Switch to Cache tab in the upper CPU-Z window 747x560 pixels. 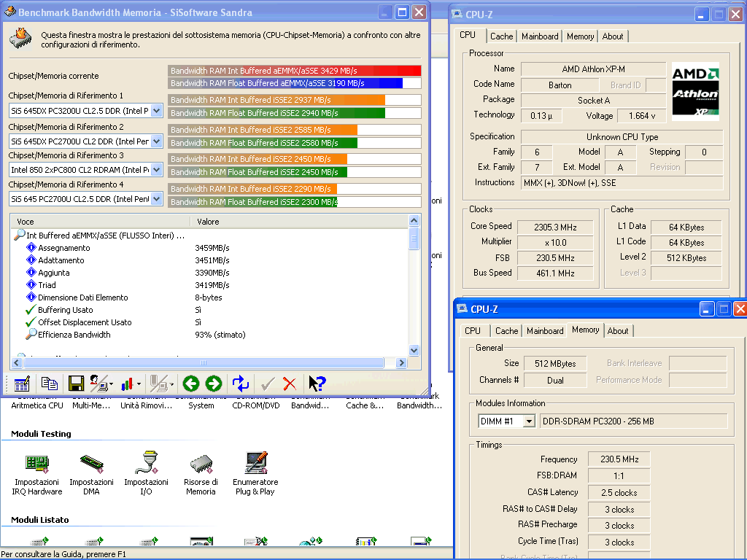502,36
